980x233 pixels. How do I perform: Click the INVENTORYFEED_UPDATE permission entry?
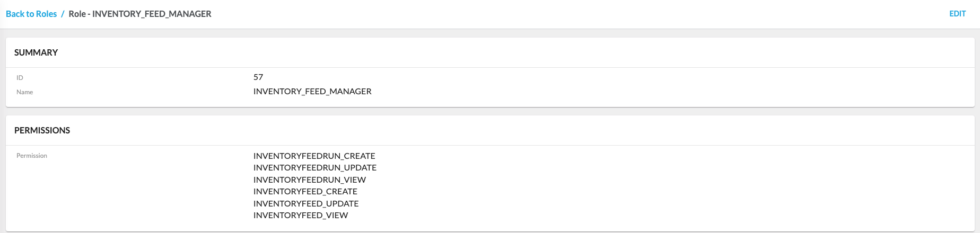coord(306,203)
